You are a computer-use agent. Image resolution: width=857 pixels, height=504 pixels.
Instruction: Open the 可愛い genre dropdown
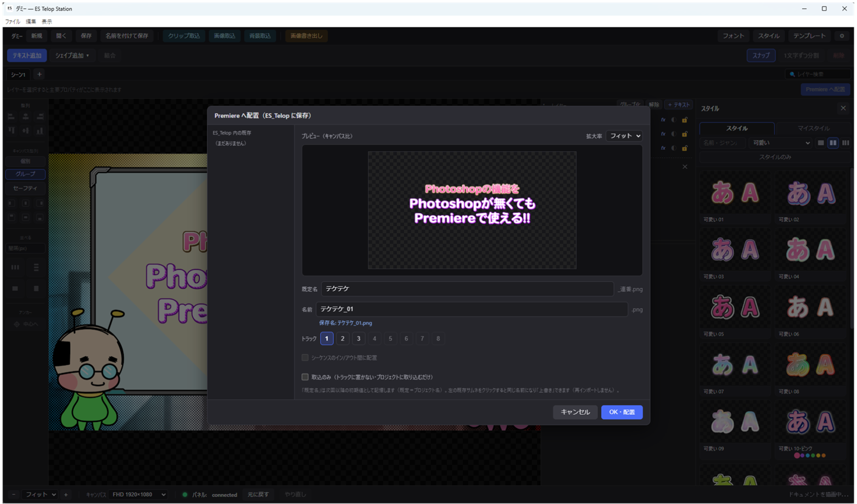[x=781, y=143]
